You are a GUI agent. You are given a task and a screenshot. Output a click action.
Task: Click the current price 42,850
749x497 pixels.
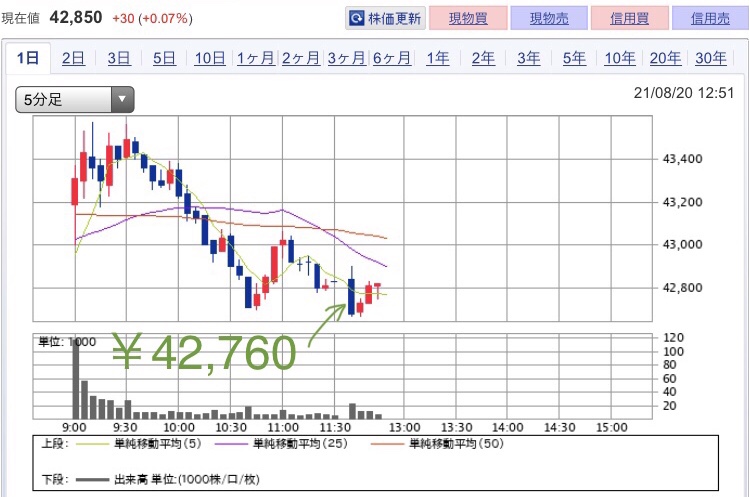76,18
